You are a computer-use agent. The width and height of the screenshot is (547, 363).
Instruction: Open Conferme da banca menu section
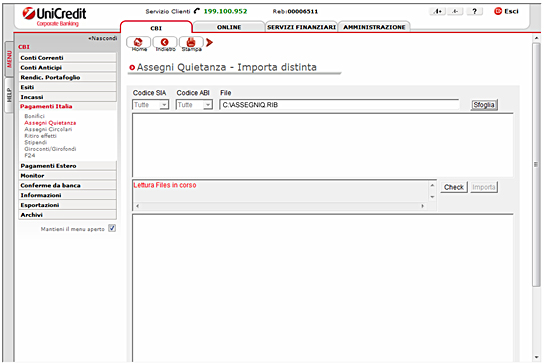(x=67, y=185)
